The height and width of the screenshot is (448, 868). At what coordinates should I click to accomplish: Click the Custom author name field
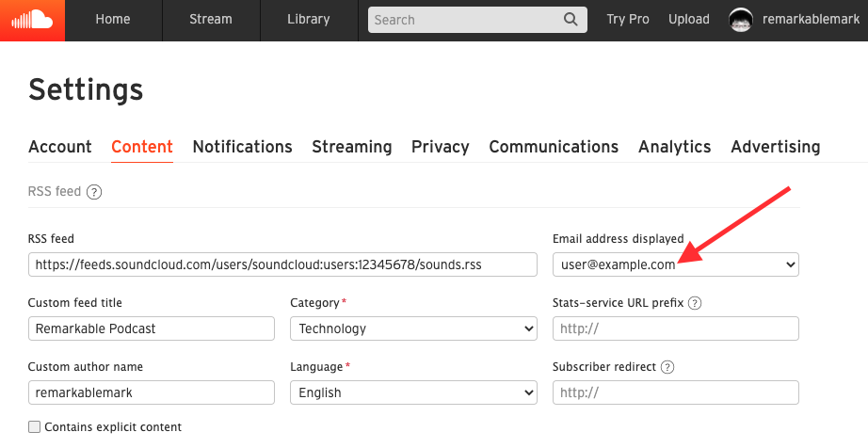point(152,392)
